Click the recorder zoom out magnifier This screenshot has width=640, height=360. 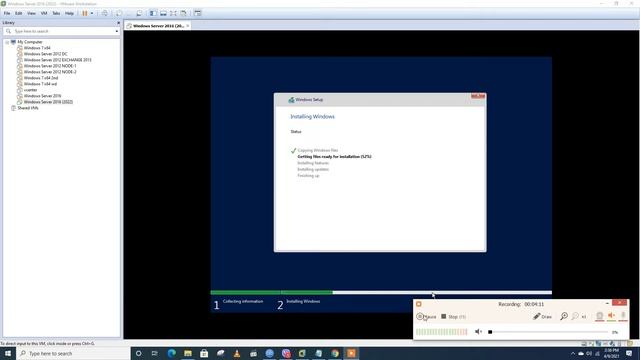[x=575, y=316]
